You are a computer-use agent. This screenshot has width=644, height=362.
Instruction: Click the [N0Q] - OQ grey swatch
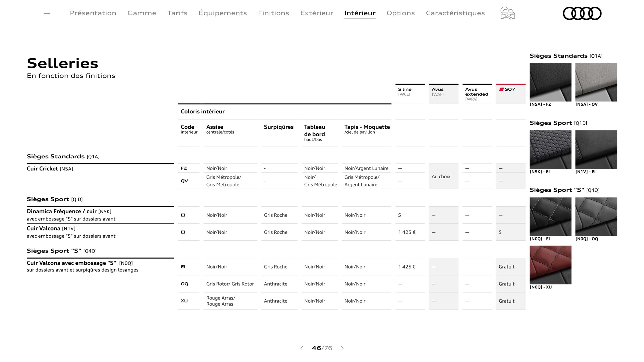click(596, 217)
